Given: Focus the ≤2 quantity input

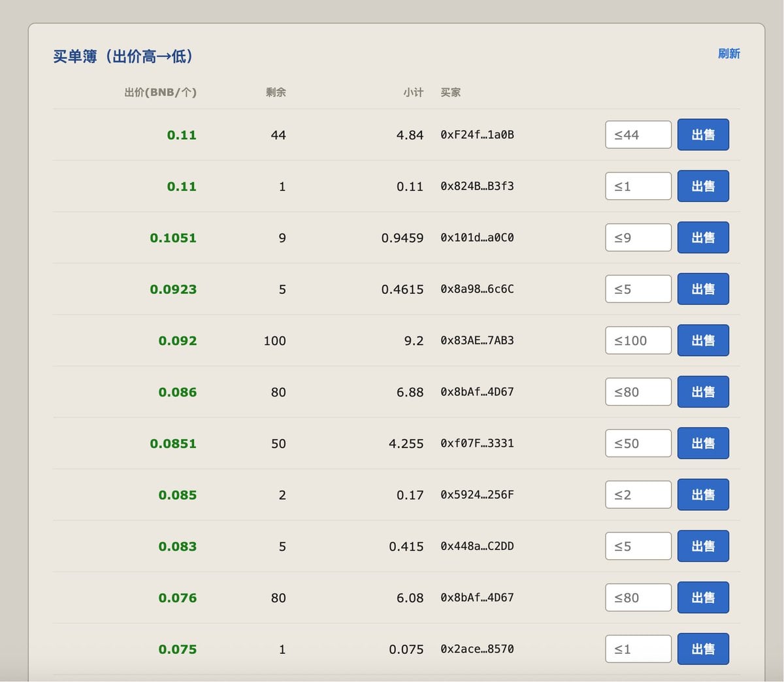Looking at the screenshot, I should tap(638, 495).
